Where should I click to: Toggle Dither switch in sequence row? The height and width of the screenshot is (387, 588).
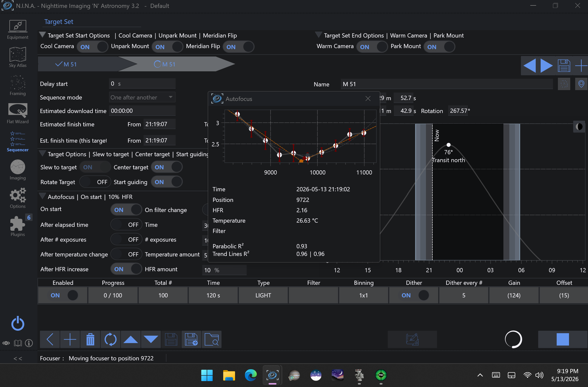[x=414, y=295]
